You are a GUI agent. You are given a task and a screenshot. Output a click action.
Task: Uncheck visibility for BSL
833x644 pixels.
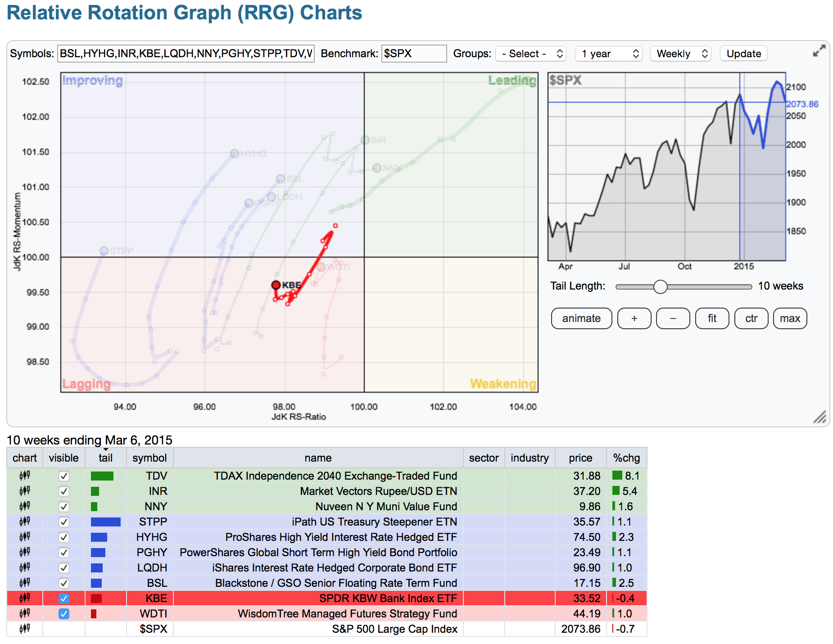point(64,583)
